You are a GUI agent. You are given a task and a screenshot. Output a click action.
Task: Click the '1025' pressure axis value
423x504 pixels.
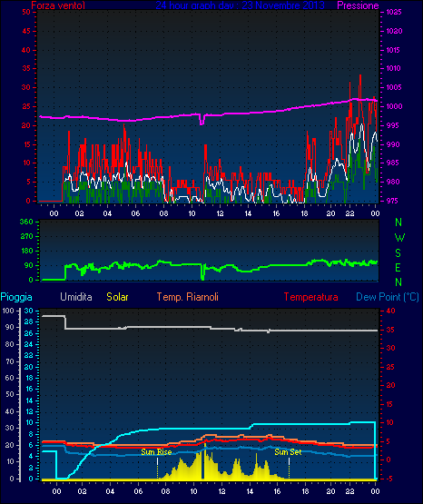pyautogui.click(x=394, y=12)
